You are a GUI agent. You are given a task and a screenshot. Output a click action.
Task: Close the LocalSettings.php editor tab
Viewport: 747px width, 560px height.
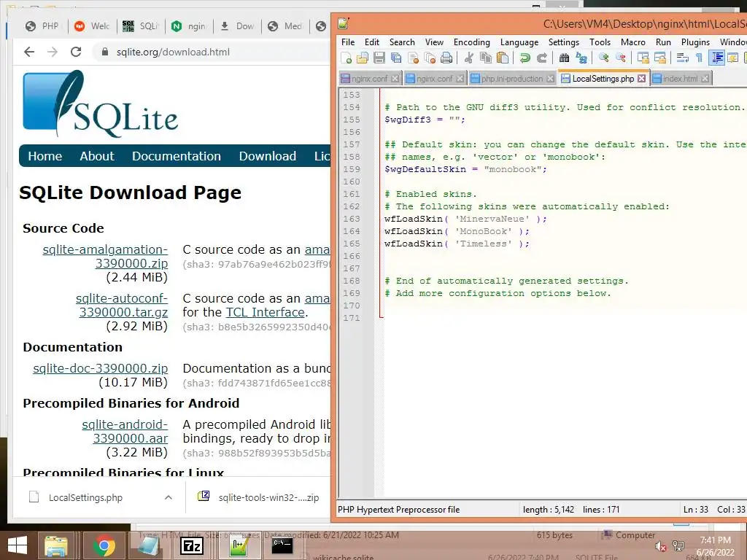(x=642, y=79)
